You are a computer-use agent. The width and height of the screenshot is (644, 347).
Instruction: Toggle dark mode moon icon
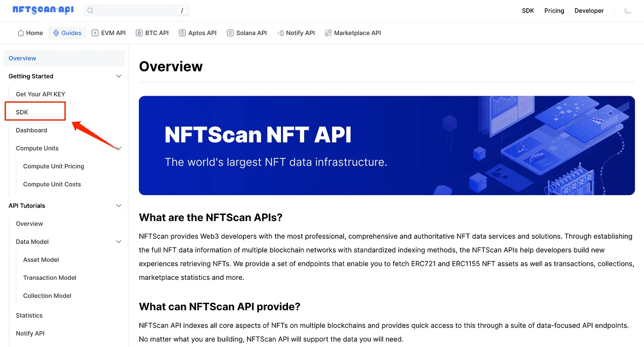[628, 11]
